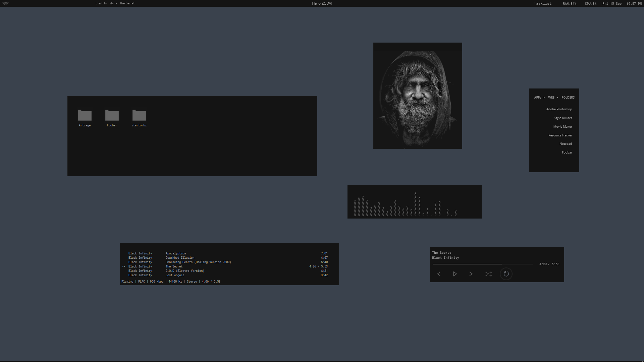
Task: Launch Notepad from launcher
Action: [566, 144]
